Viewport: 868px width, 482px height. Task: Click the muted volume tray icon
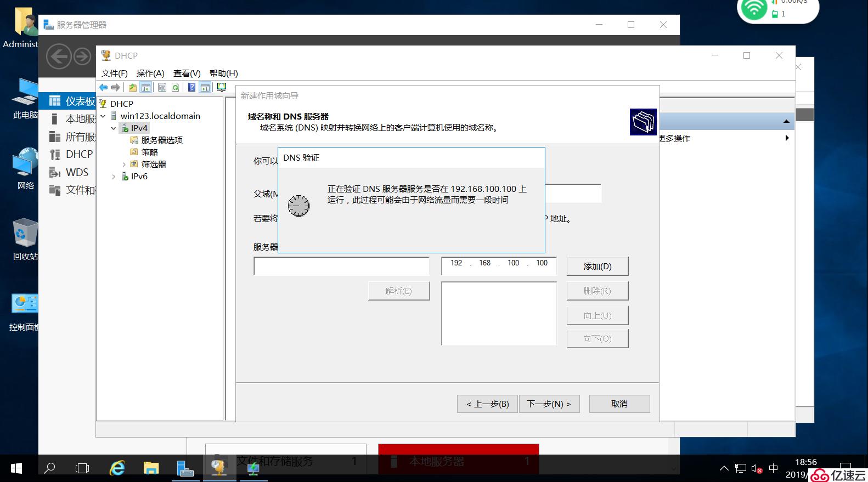757,469
